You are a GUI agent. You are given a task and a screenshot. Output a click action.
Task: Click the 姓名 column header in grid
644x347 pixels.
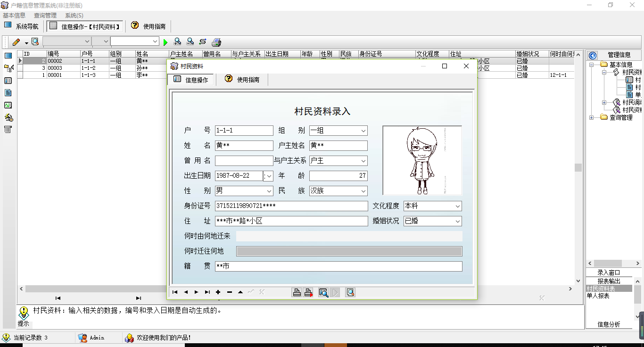[152, 54]
